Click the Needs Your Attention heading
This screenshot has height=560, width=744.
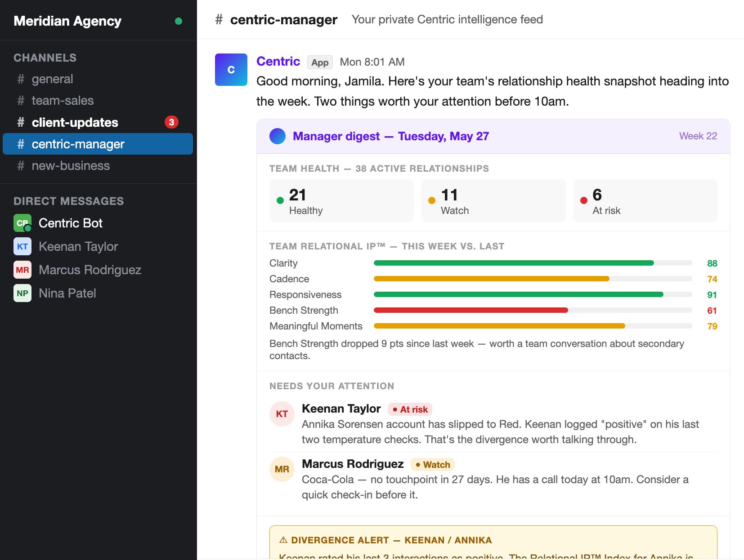pos(332,386)
